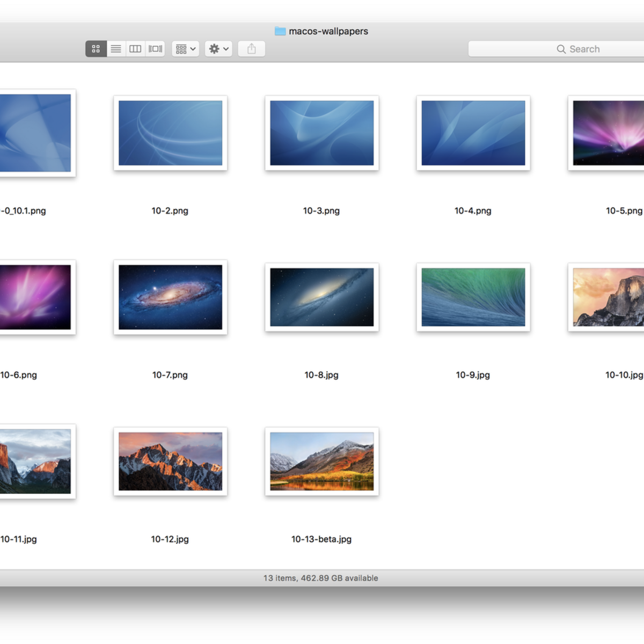
Task: Open the Share menu
Action: [x=251, y=49]
